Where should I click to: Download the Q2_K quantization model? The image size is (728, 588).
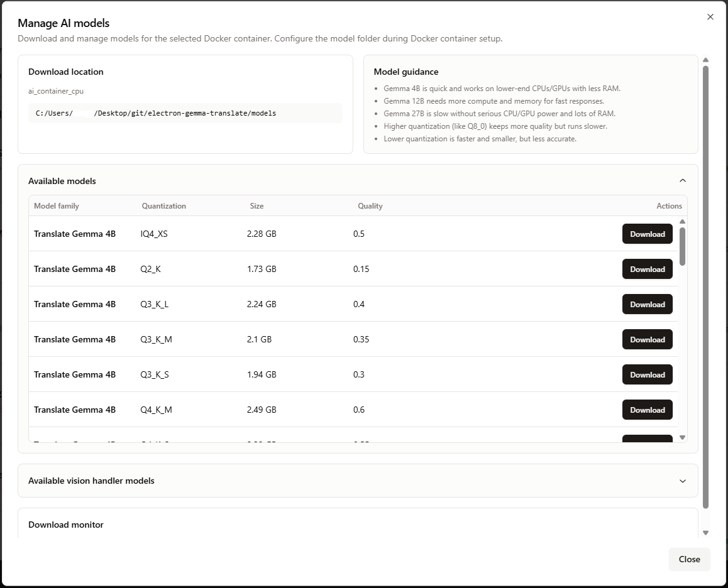point(647,269)
